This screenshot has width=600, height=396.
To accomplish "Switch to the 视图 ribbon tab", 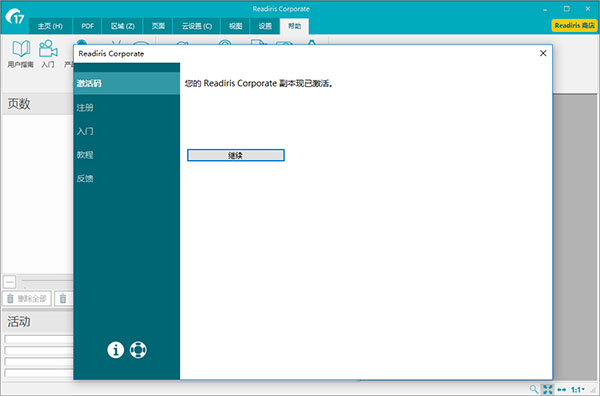I will [x=235, y=26].
